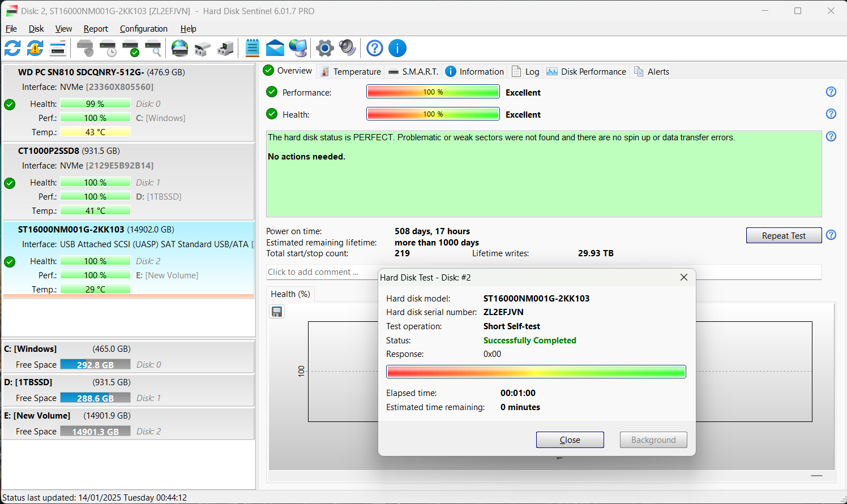Open the gear Configuration toolbar icon

click(x=325, y=48)
